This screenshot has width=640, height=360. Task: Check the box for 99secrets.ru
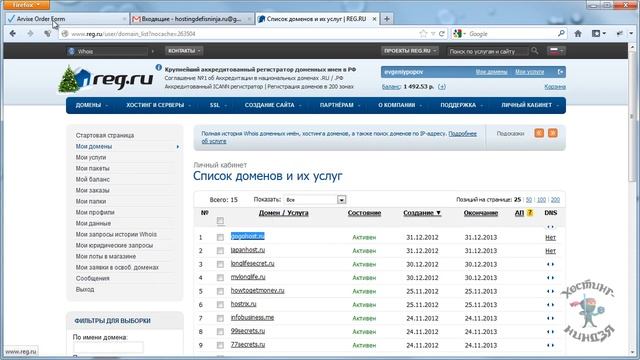[220, 331]
